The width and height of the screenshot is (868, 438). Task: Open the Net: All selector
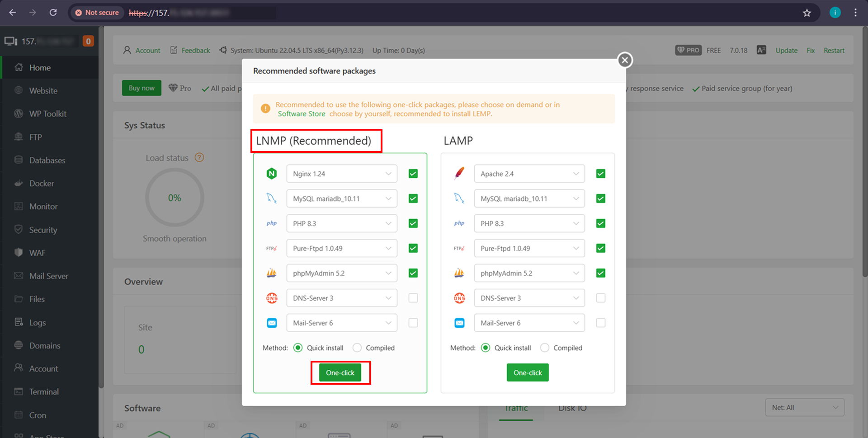[x=804, y=407]
